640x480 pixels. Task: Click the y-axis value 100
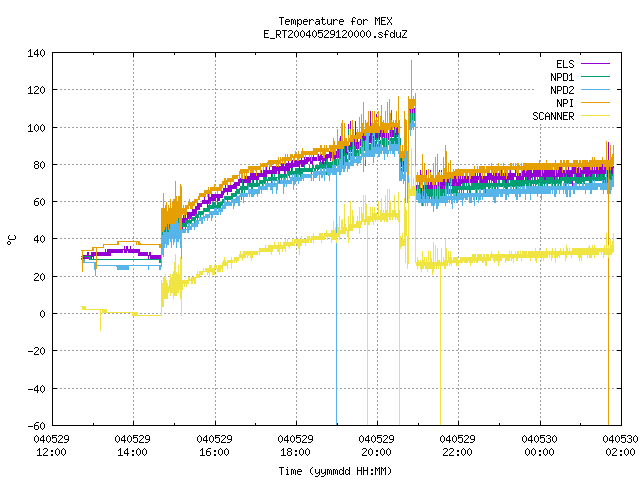(36, 128)
